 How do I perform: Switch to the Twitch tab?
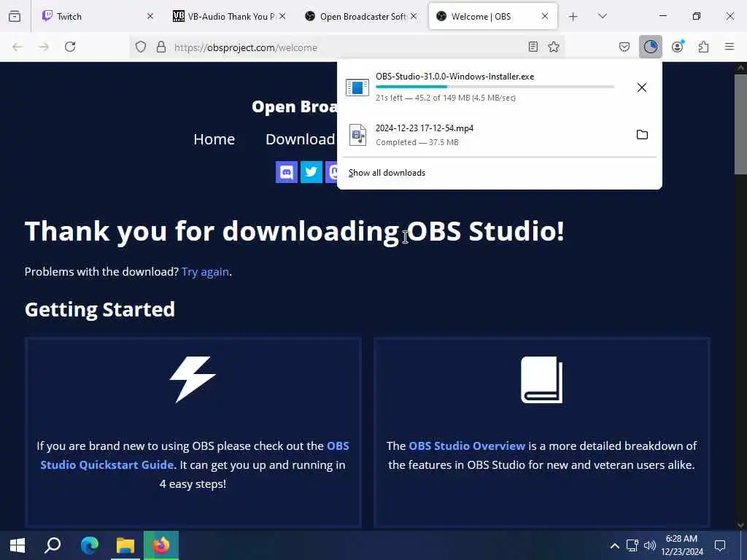[98, 16]
